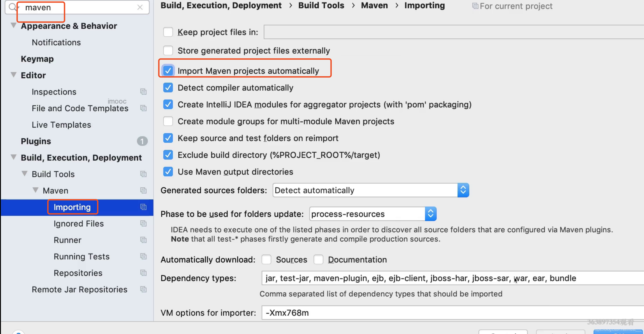The image size is (644, 334).
Task: Select the Importing menu item
Action: (x=72, y=207)
